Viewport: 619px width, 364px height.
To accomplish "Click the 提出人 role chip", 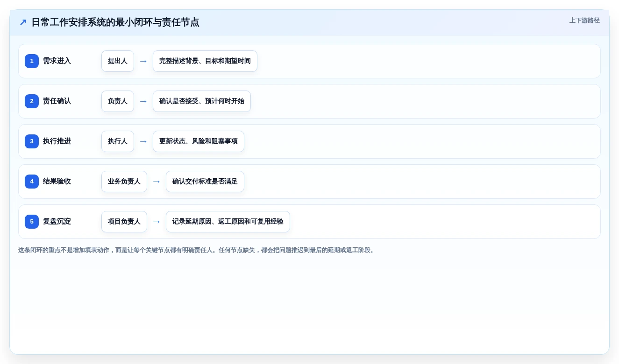I will coord(118,61).
